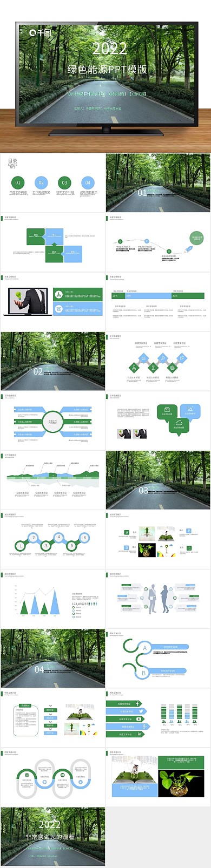Select the green 01 circle in 目录
This screenshot has height=868, width=211.
[x=18, y=182]
